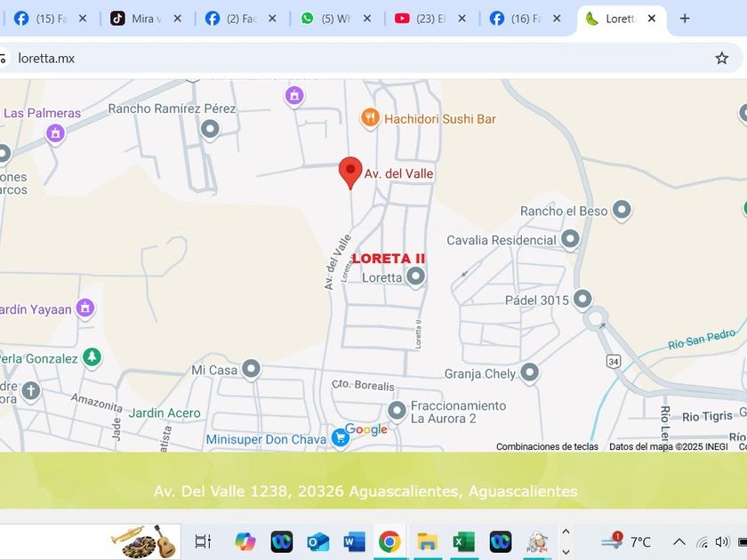Click the Las Palmeras purple venue marker
This screenshot has width=747, height=560.
(x=55, y=133)
